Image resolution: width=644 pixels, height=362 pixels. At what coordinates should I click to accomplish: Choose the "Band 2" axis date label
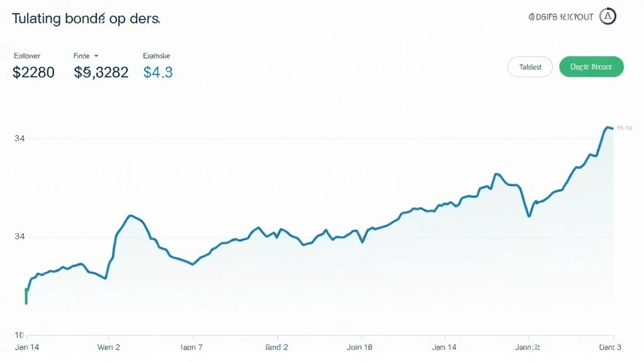[x=276, y=347]
